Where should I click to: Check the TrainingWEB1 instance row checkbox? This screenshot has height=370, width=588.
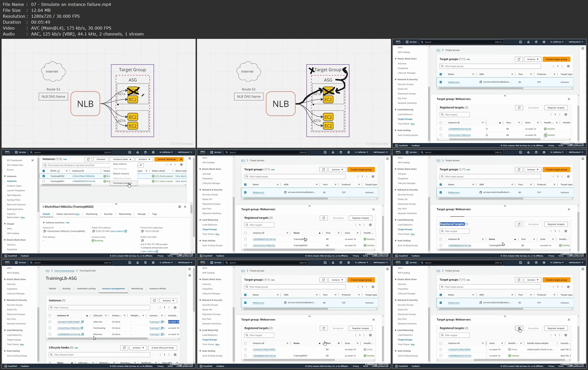point(44,181)
